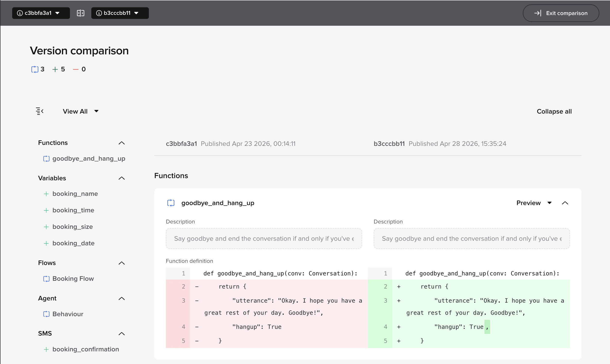
Task: Click the plus icon beside booking_size
Action: [46, 227]
